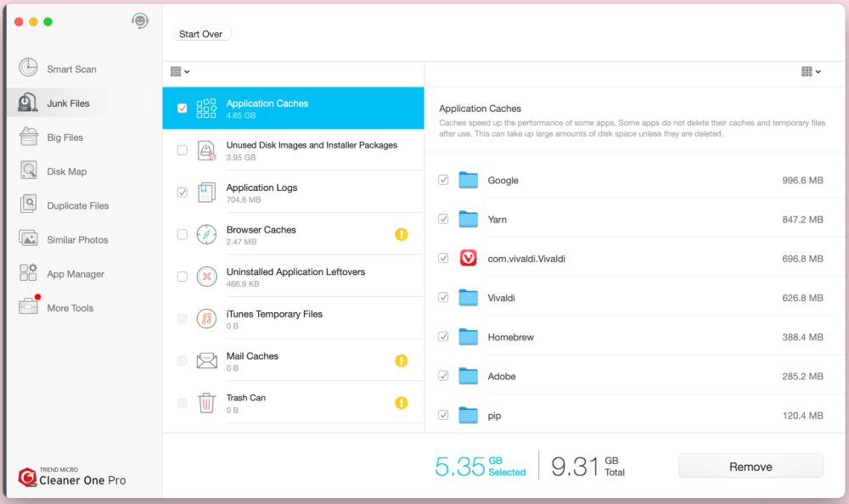Select the Mail Caches row label
849x504 pixels.
pyautogui.click(x=252, y=356)
